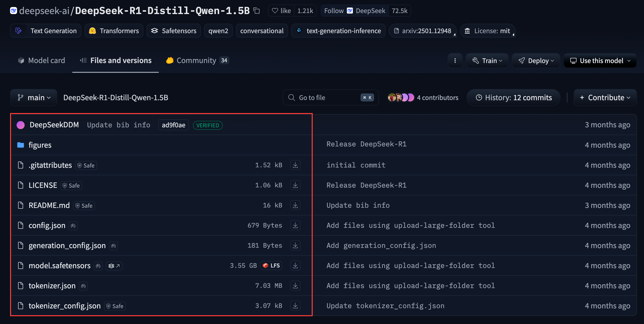Click the Go to file search field
Viewport: 644px width, 324px height.
coord(327,97)
